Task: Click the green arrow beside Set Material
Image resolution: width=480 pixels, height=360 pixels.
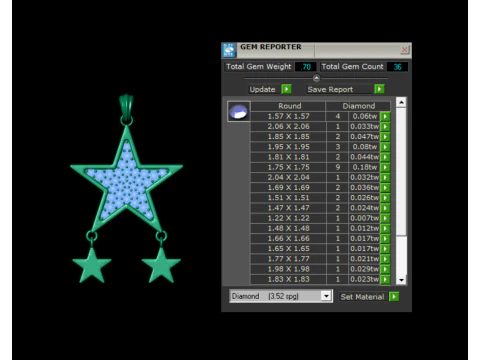Action: [x=394, y=296]
